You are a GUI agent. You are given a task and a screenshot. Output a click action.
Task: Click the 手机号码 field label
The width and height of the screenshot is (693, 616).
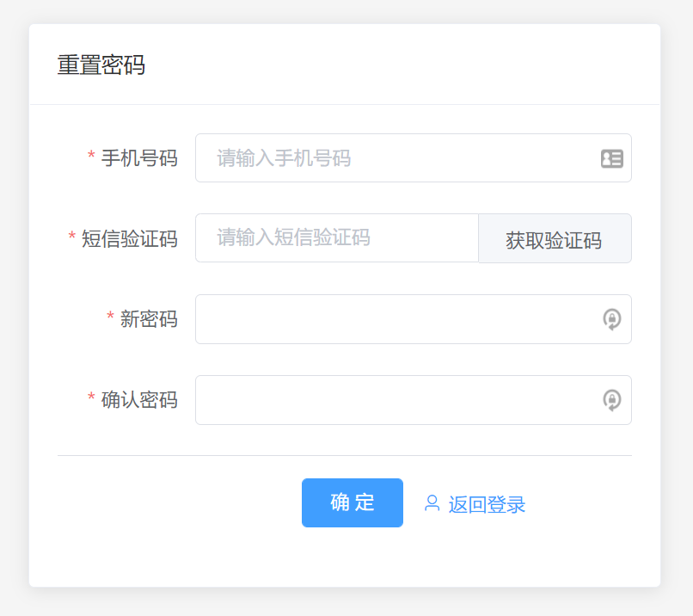coord(139,158)
